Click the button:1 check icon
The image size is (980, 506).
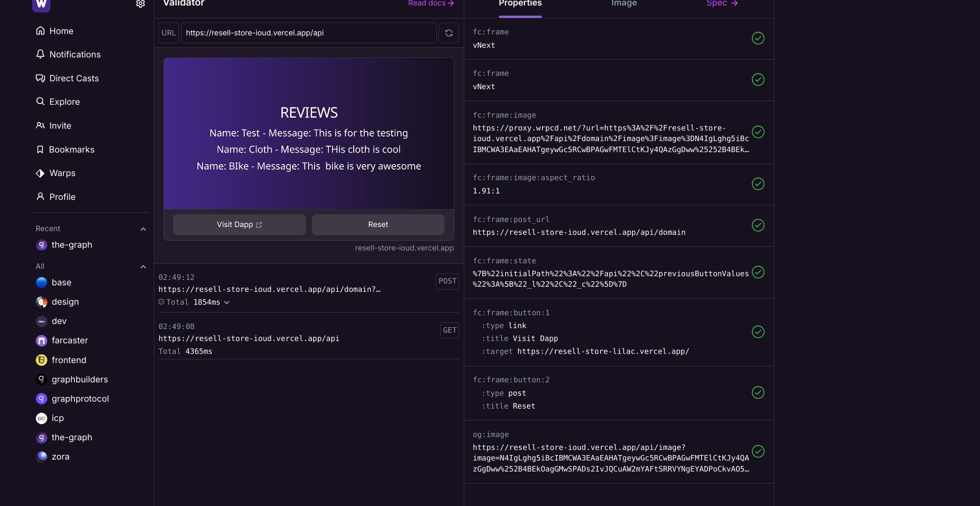(x=758, y=332)
